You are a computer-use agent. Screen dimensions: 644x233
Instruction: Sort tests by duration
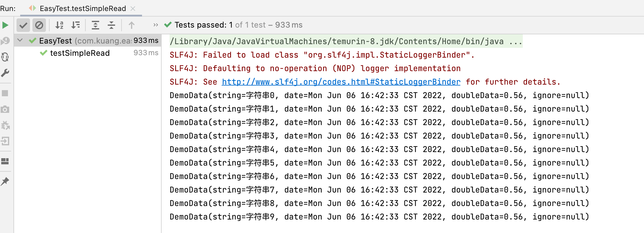pyautogui.click(x=75, y=25)
